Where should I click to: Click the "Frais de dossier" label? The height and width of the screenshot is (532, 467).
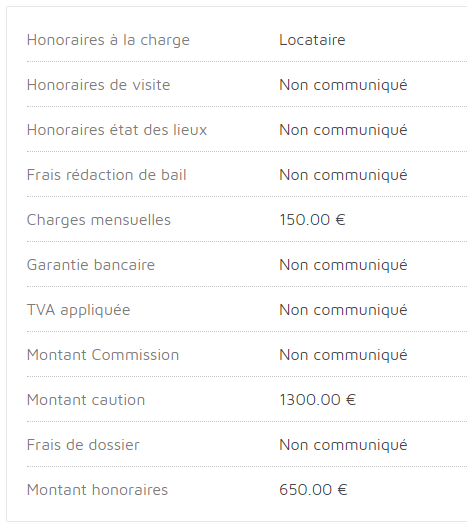tap(83, 445)
